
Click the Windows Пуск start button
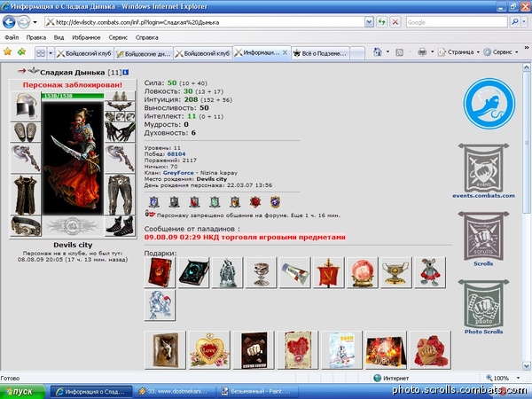point(22,392)
